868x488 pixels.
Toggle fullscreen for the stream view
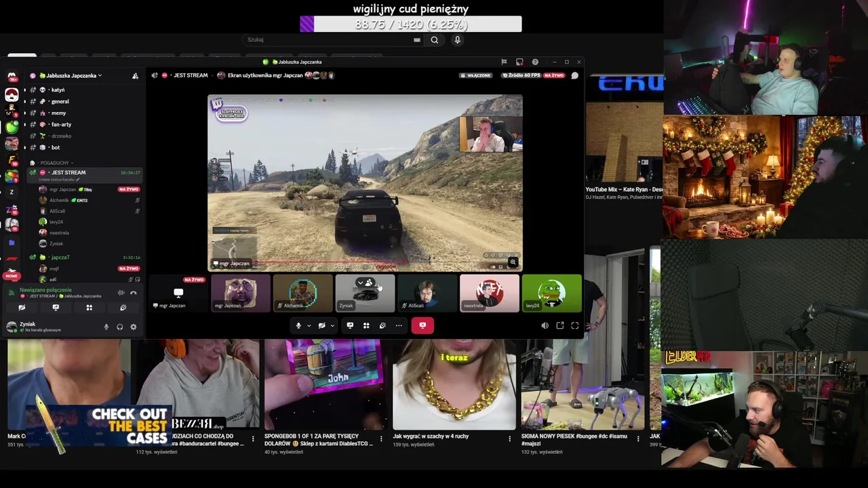click(x=575, y=326)
